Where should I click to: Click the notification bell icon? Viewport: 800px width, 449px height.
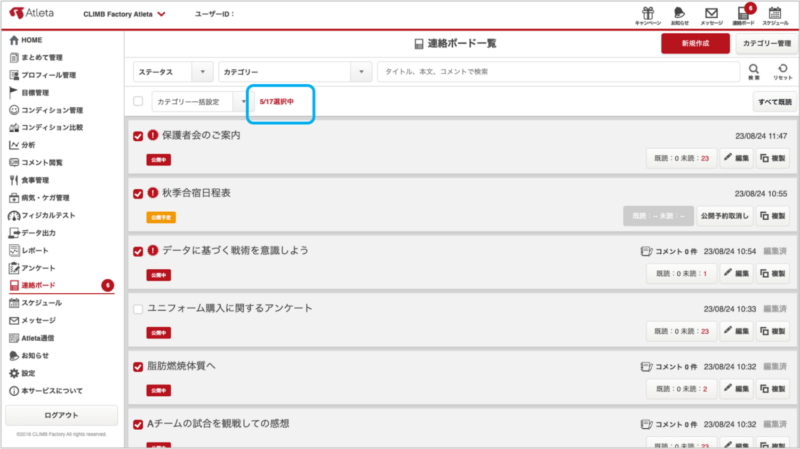pyautogui.click(x=680, y=13)
